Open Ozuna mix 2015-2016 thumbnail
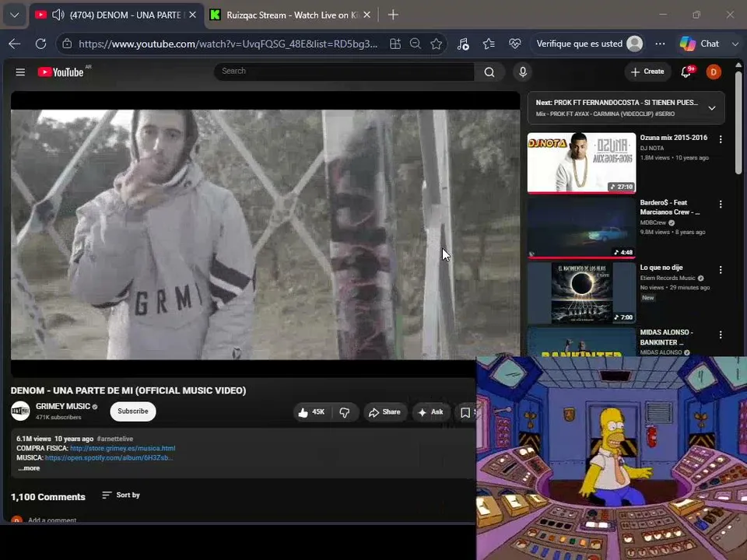 tap(581, 163)
